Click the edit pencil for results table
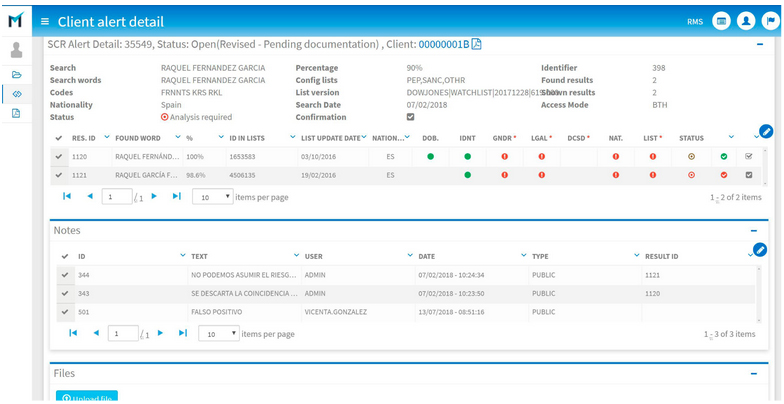Image resolution: width=784 pixels, height=404 pixels. click(x=765, y=131)
